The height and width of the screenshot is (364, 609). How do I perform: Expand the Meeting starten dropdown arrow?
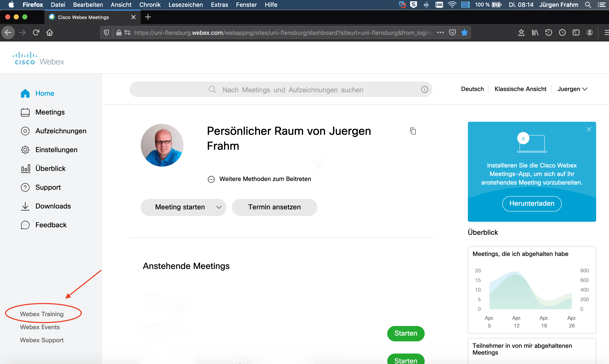219,207
